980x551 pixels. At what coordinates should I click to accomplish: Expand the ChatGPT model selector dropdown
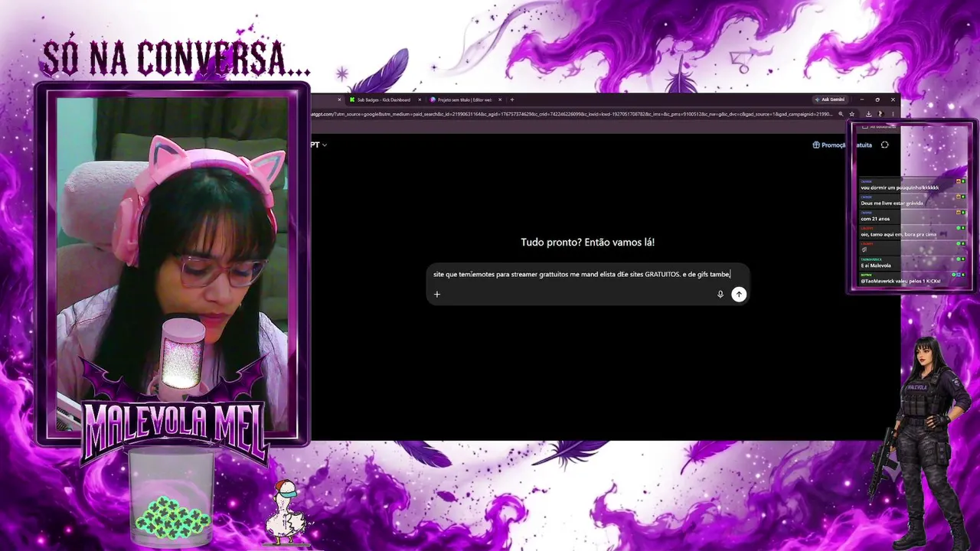(x=319, y=145)
